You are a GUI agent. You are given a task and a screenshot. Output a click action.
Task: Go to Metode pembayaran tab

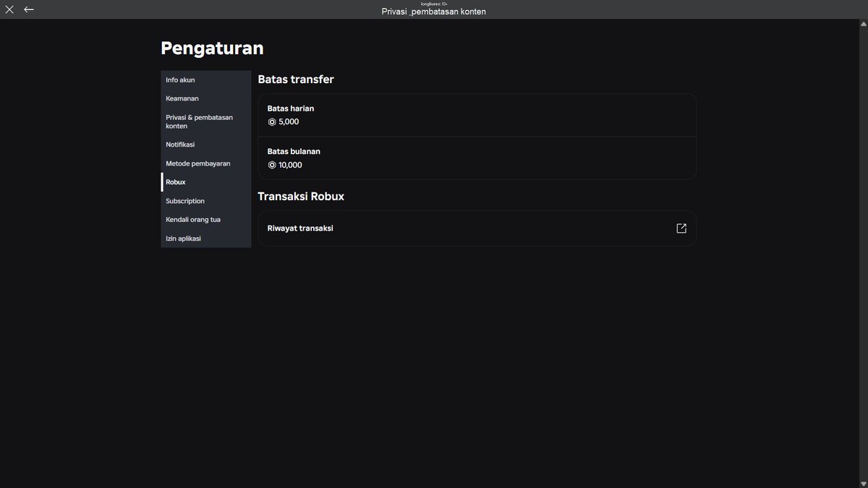pos(206,163)
